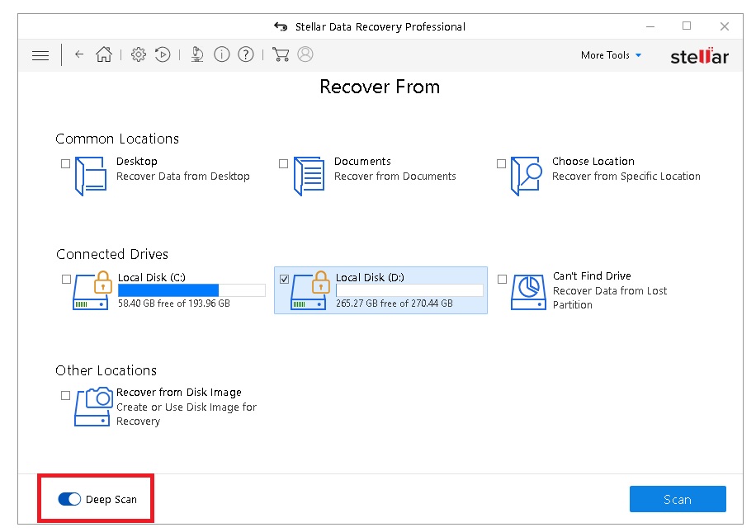Click the Choose Location search-folder icon
The image size is (756, 532).
527,176
